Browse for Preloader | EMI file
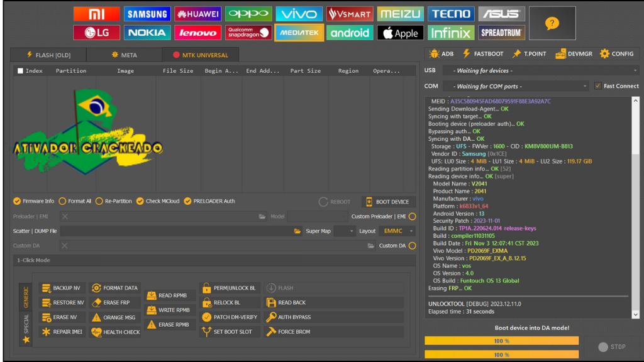The image size is (644, 362). pyautogui.click(x=262, y=216)
